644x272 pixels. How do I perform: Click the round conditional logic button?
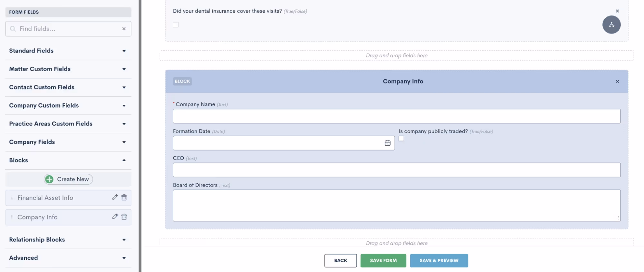click(611, 24)
